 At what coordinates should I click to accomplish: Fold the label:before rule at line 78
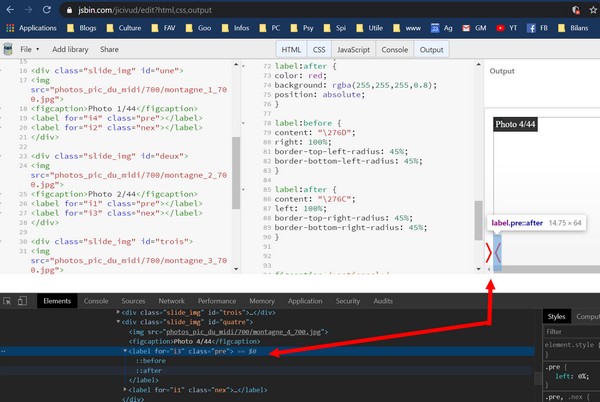point(243,123)
